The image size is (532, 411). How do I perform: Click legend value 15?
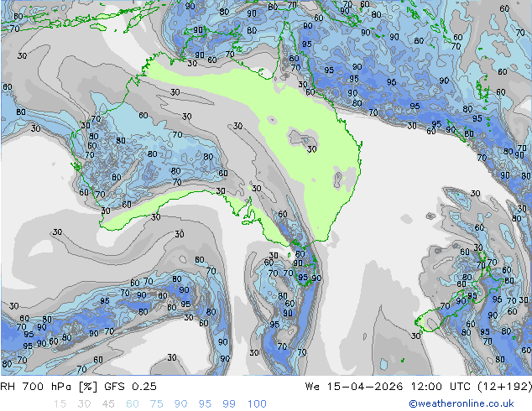point(60,404)
